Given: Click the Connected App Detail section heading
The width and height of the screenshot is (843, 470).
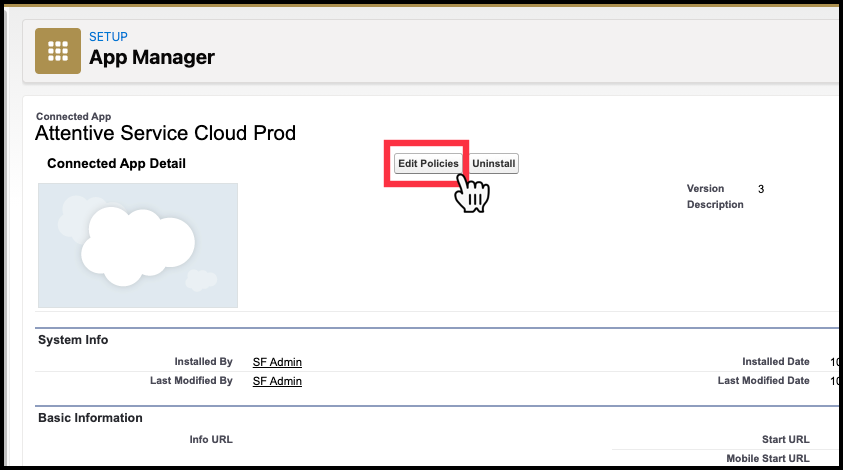Looking at the screenshot, I should pyautogui.click(x=116, y=163).
